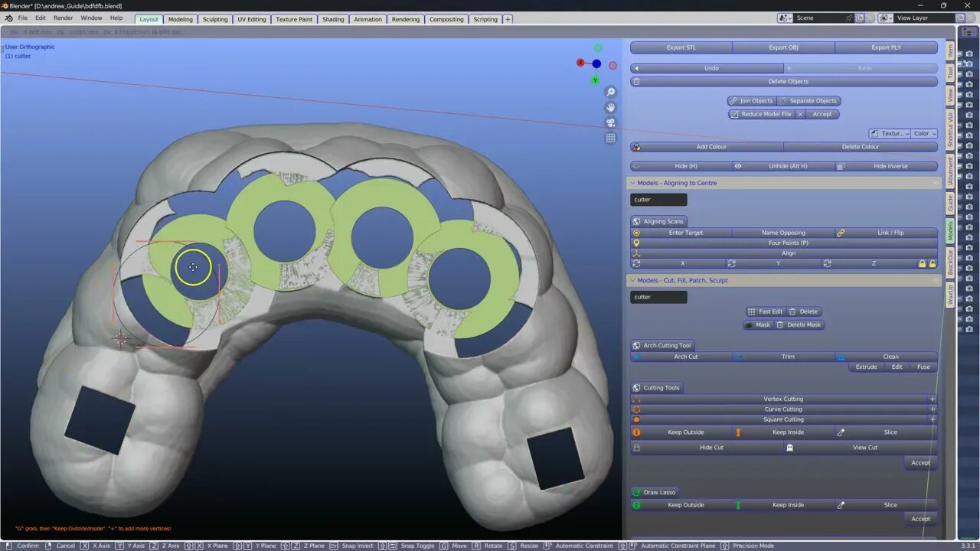
Task: Rotate around Z axis button
Action: (x=869, y=263)
